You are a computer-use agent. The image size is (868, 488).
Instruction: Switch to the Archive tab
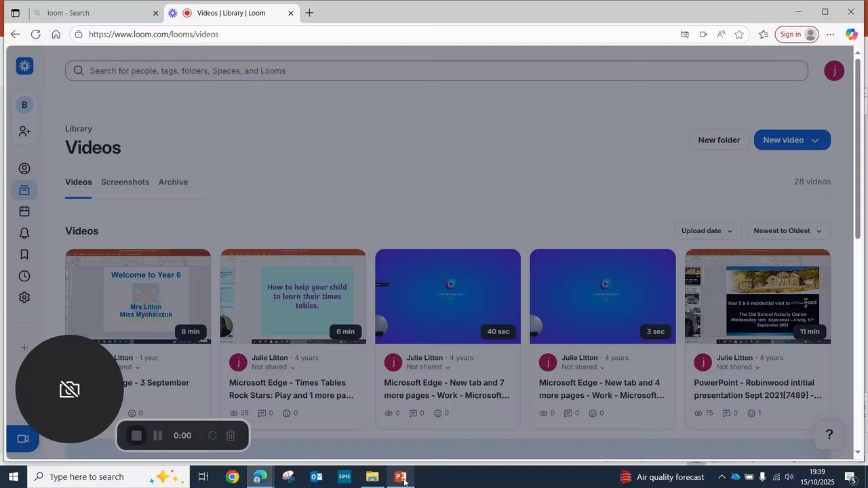[173, 182]
